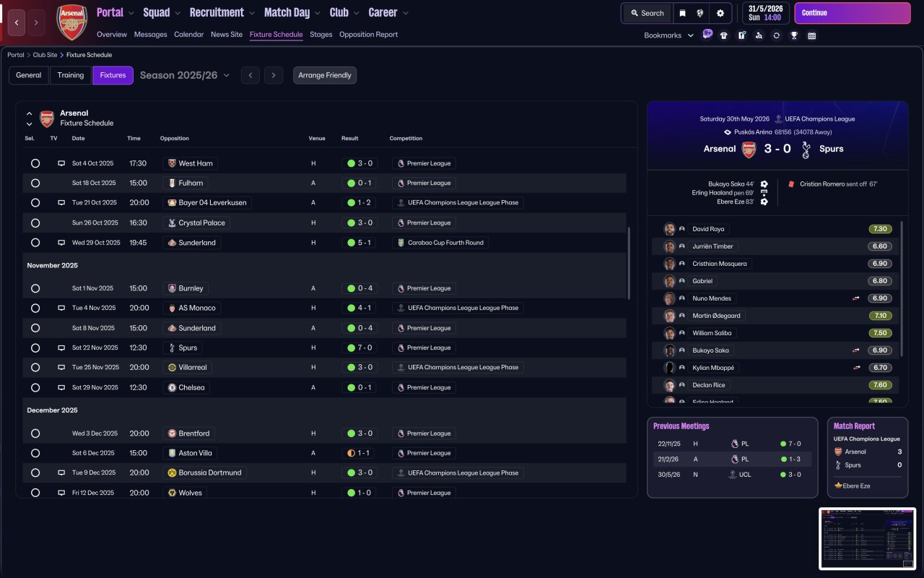Select the Burnley fixture radio button

[x=35, y=288]
